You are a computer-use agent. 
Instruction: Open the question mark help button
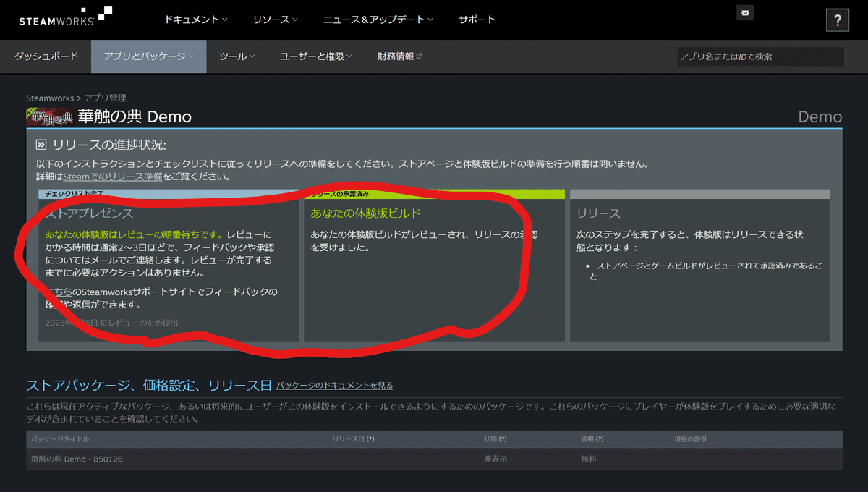coord(837,20)
